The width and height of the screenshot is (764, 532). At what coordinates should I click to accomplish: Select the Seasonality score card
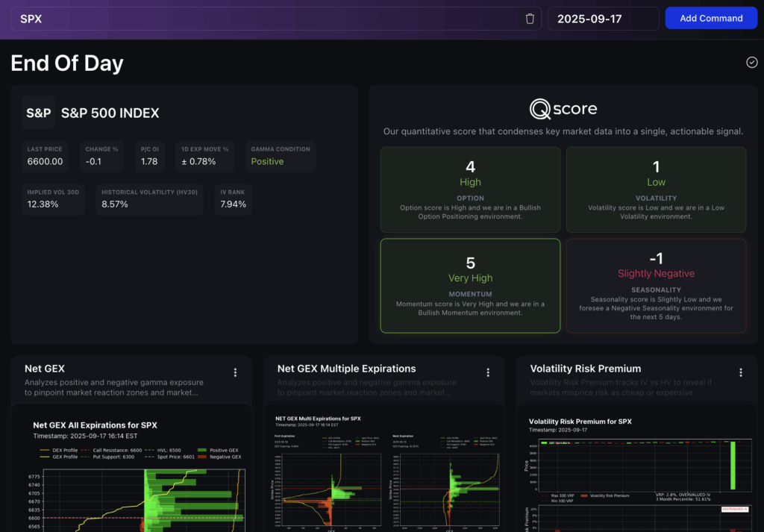(656, 286)
